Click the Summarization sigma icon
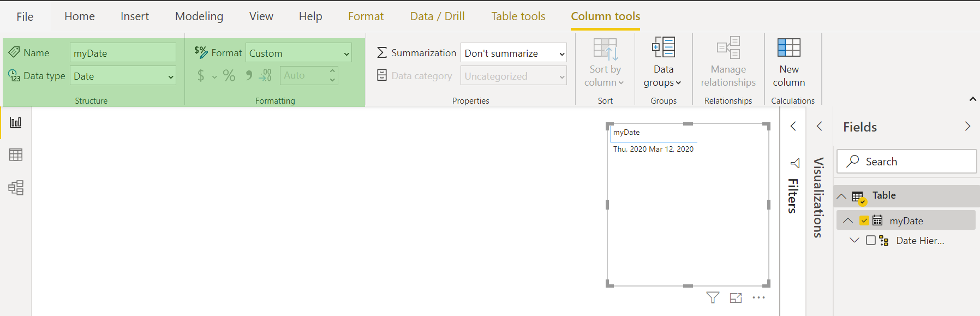Screen dimensions: 980x316 [x=382, y=53]
